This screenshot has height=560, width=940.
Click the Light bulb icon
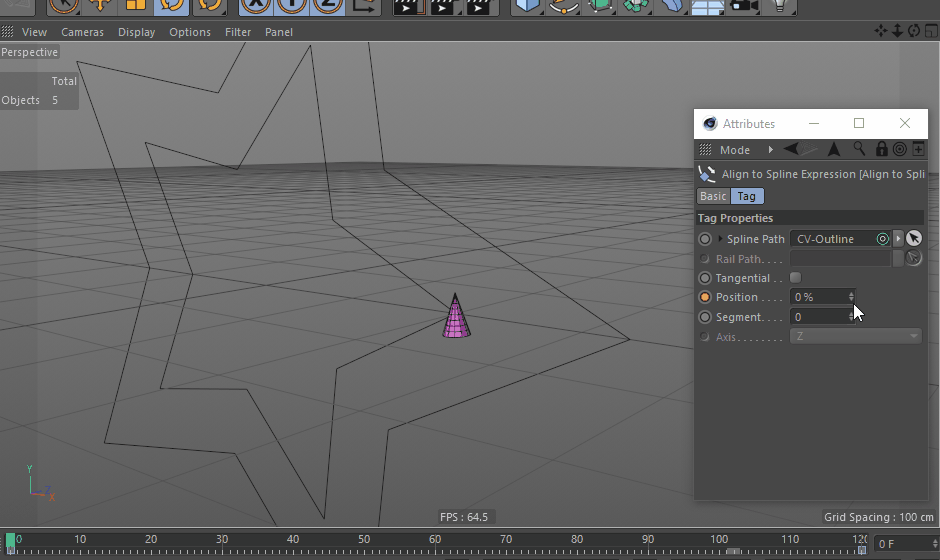pos(779,6)
